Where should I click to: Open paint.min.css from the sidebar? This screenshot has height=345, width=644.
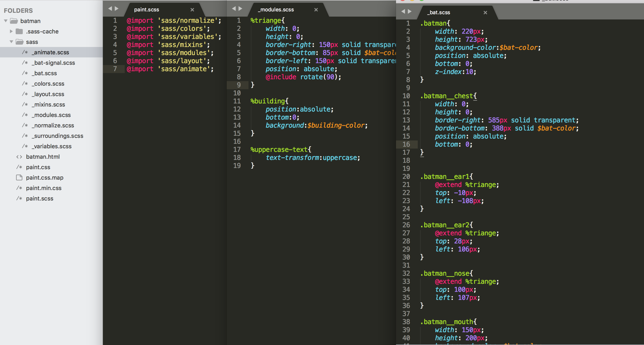click(44, 188)
